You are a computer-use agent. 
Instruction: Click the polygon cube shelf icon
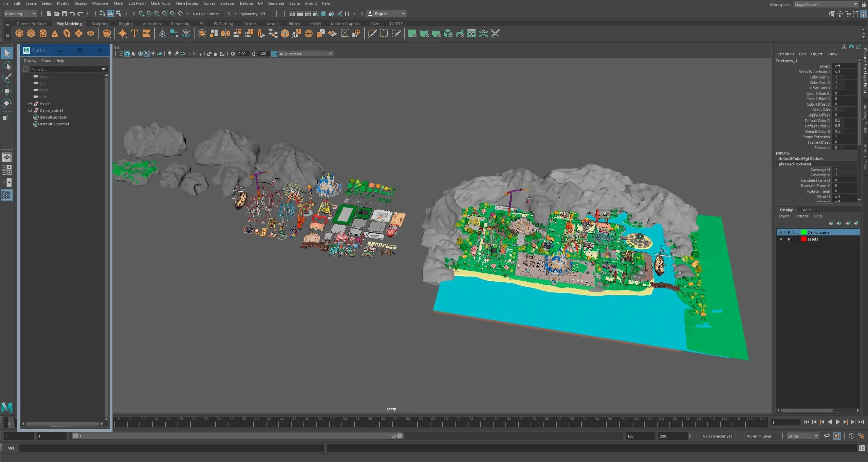(x=31, y=33)
